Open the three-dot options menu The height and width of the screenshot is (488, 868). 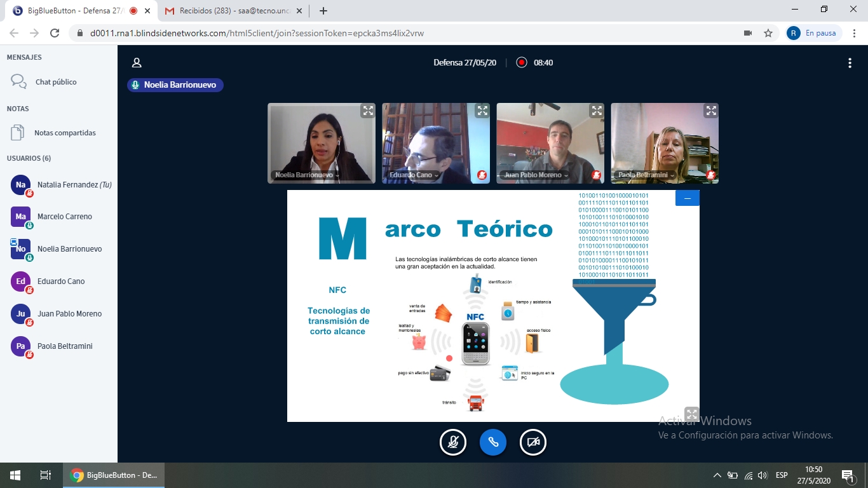[850, 62]
